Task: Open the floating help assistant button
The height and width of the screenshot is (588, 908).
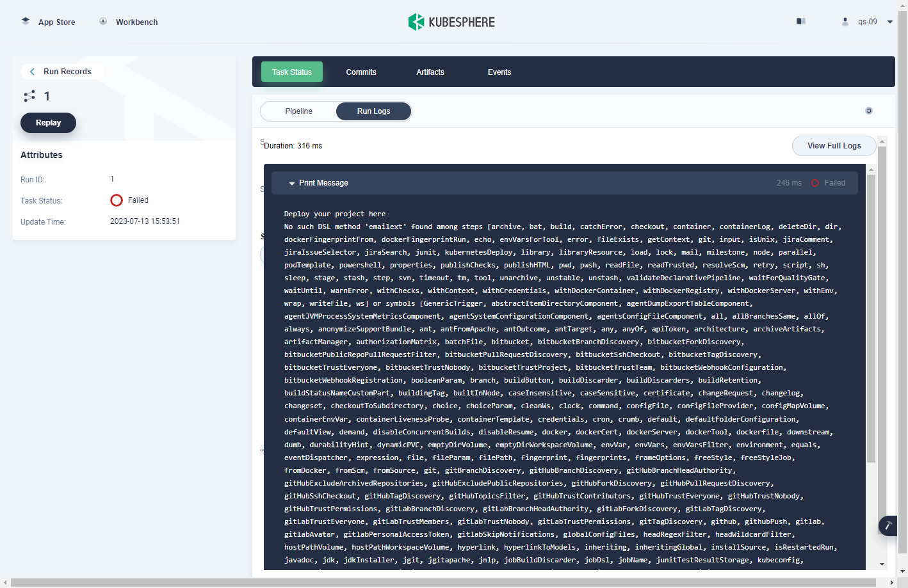Action: 888,526
